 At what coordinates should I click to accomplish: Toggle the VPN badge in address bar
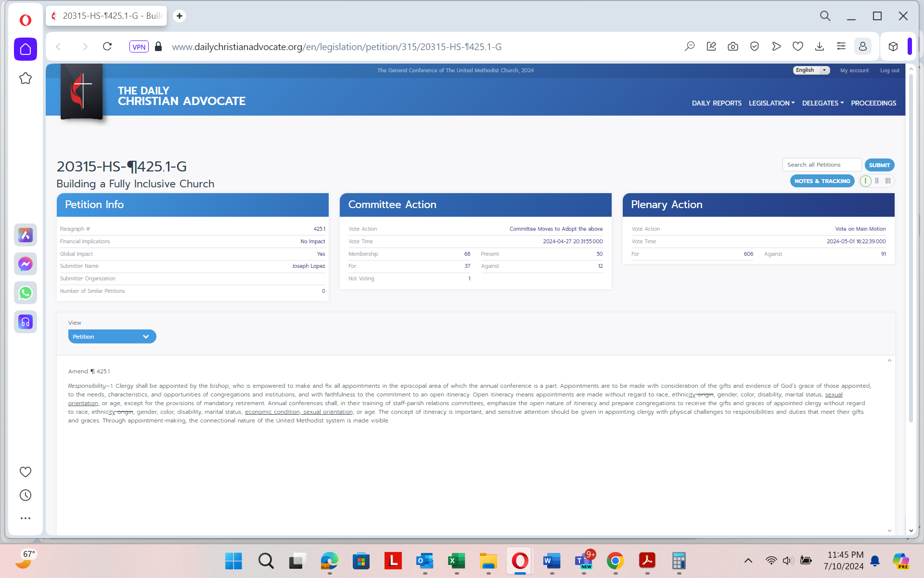click(x=139, y=47)
